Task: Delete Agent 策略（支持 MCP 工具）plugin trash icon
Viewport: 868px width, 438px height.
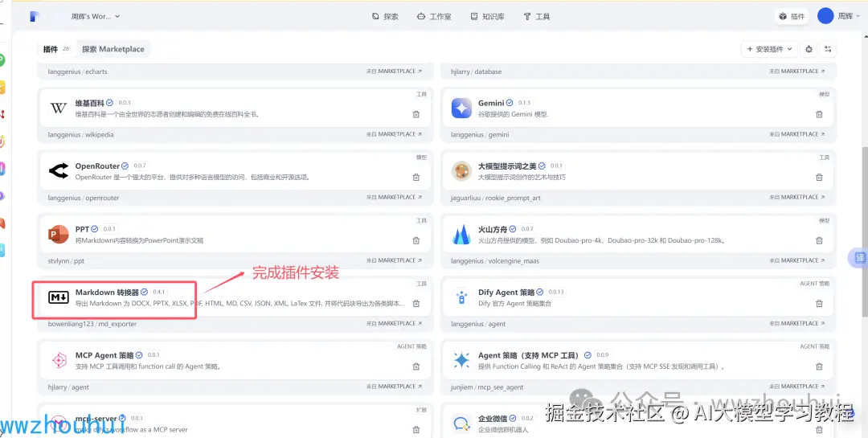Action: 819,366
